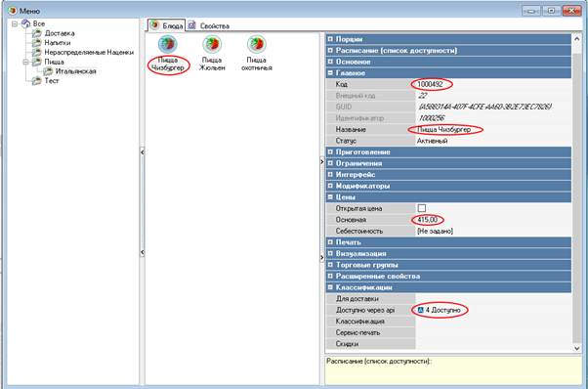Click the Статус value Активный
This screenshot has width=588, height=389.
click(x=432, y=141)
